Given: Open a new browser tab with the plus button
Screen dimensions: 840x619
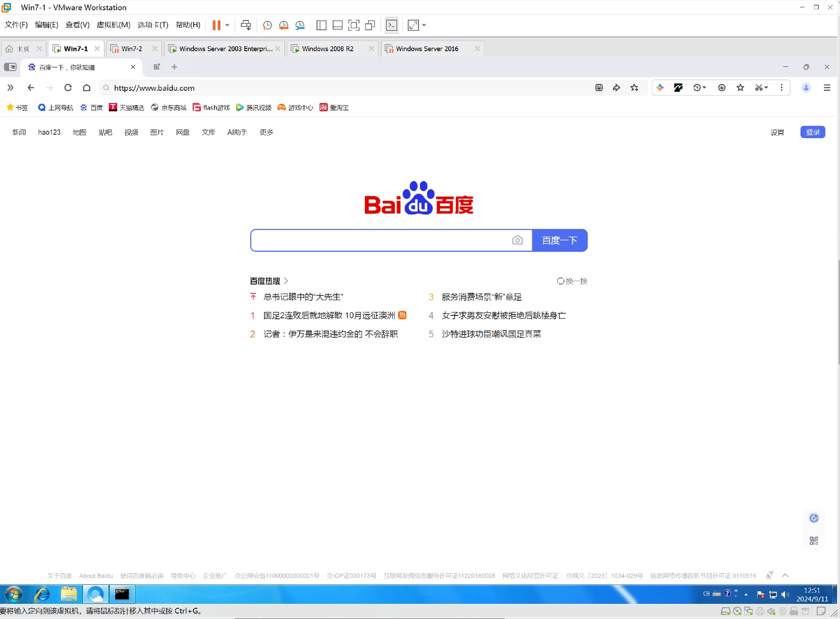Looking at the screenshot, I should 174,67.
